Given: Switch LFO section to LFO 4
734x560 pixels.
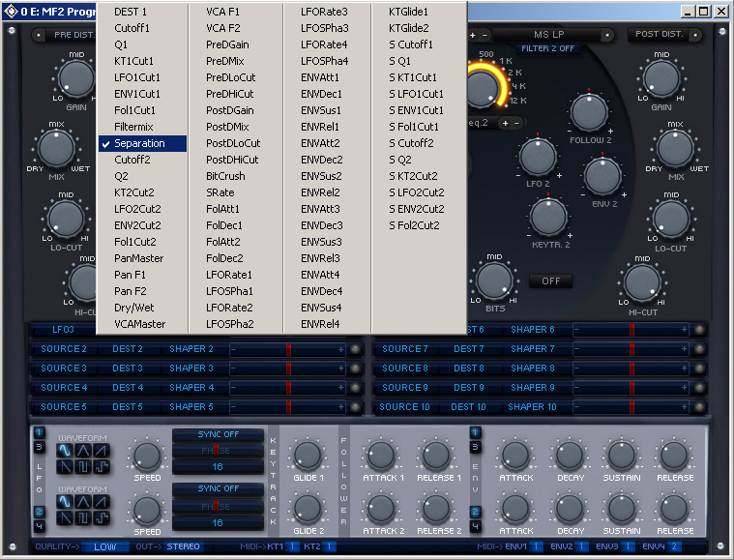Looking at the screenshot, I should pos(39,526).
